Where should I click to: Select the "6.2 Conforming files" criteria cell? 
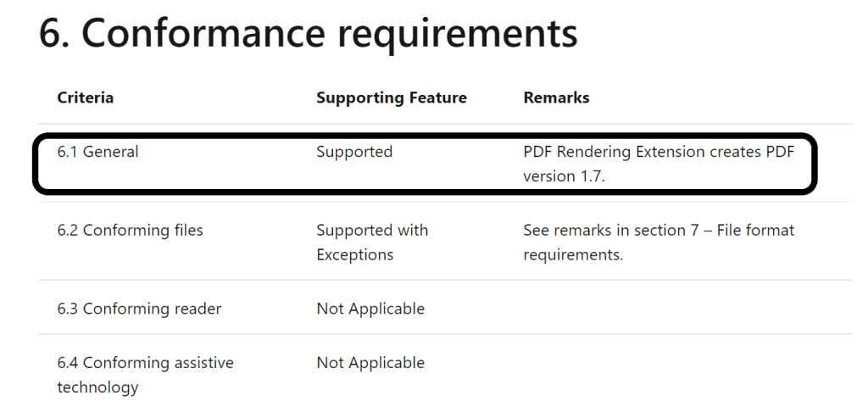click(130, 231)
